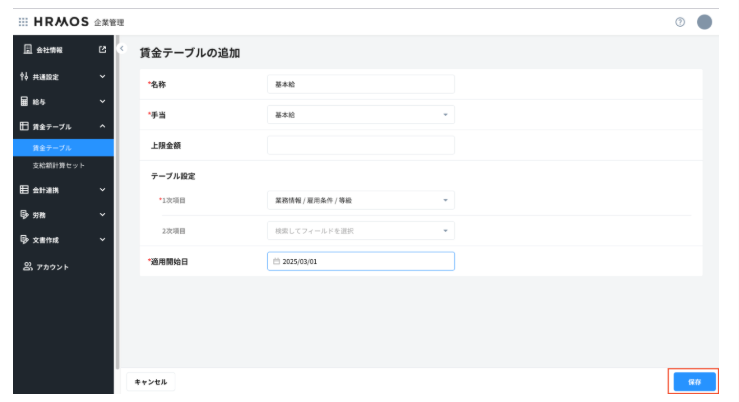Click the calendar icon in 適用開始日
The image size is (739, 402).
[277, 261]
